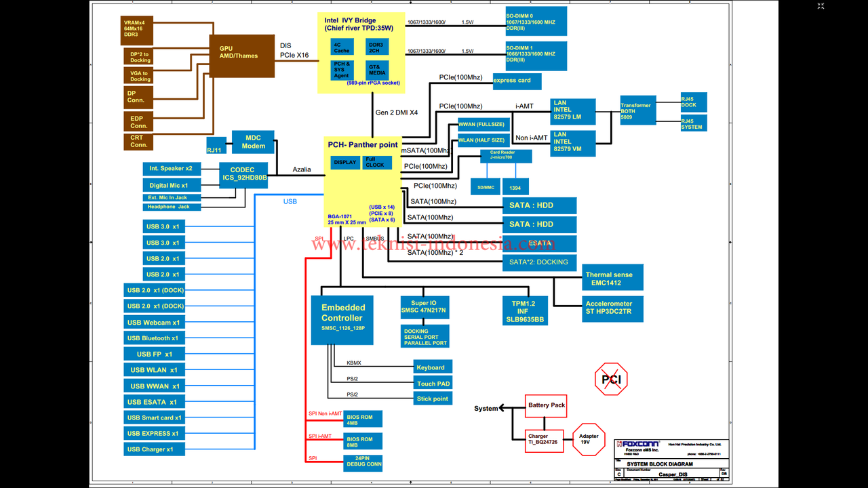Image resolution: width=868 pixels, height=488 pixels.
Task: Click the 1394 block
Action: click(516, 186)
